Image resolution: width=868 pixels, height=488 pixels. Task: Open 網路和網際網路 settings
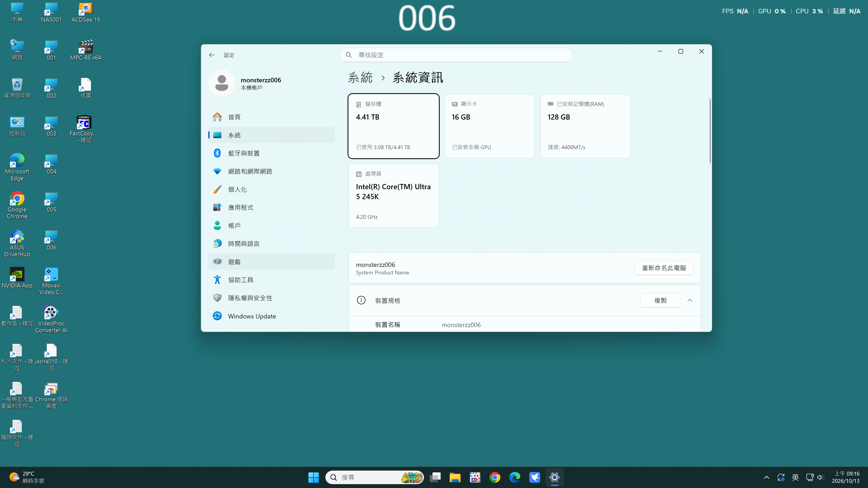pyautogui.click(x=271, y=171)
